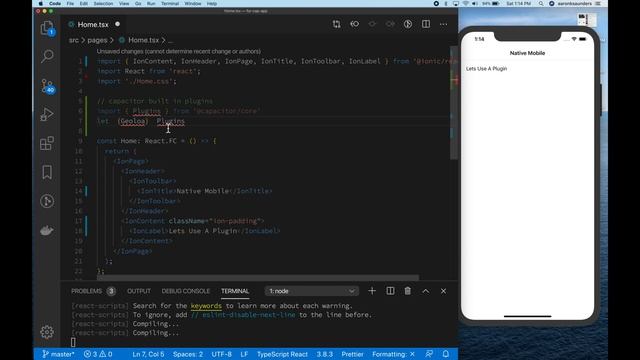
Task: Open the Selection menu
Action: [103, 4]
